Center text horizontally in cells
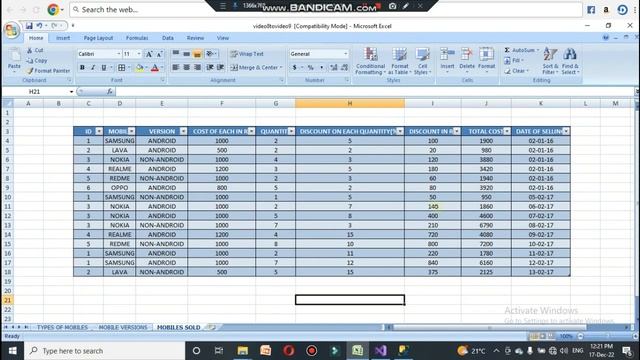The width and height of the screenshot is (640, 360). coord(187,67)
